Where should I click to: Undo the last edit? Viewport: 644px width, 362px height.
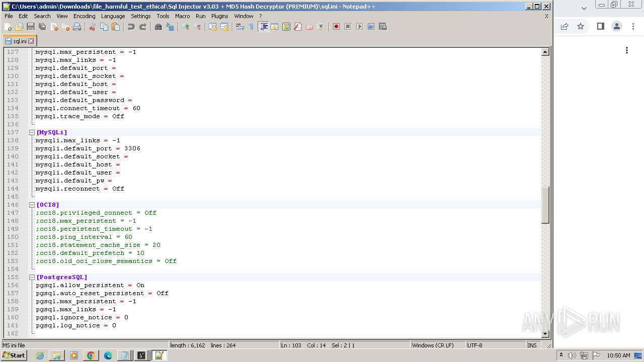click(131, 27)
